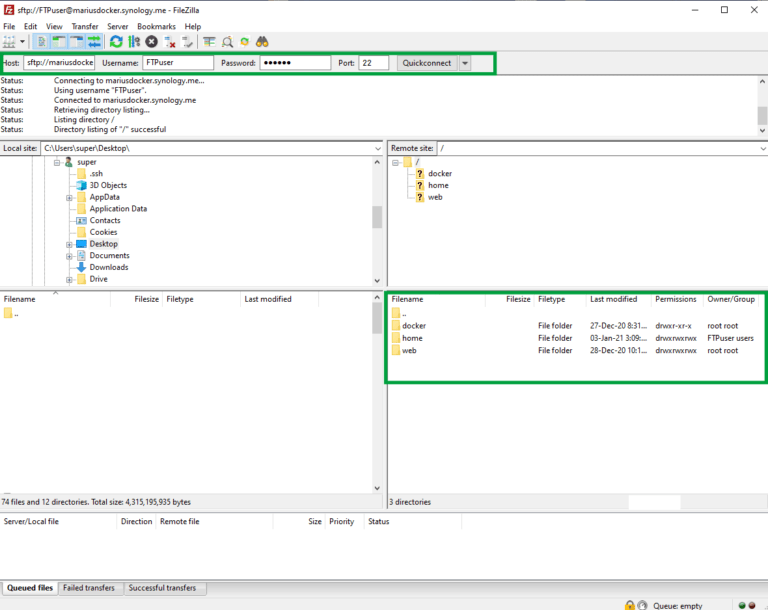Screen dimensions: 768x610
Task: Select the Contacts folder
Action: (105, 220)
